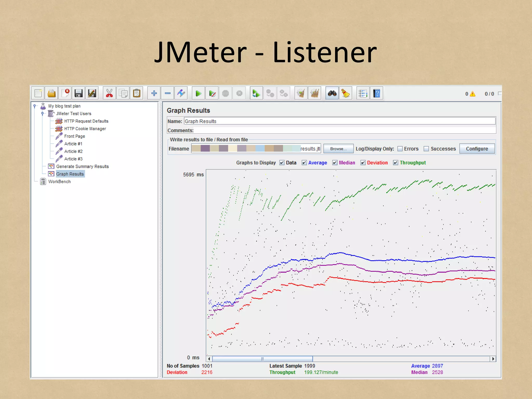Select Front Page sampler
The image size is (532, 399).
pyautogui.click(x=75, y=136)
